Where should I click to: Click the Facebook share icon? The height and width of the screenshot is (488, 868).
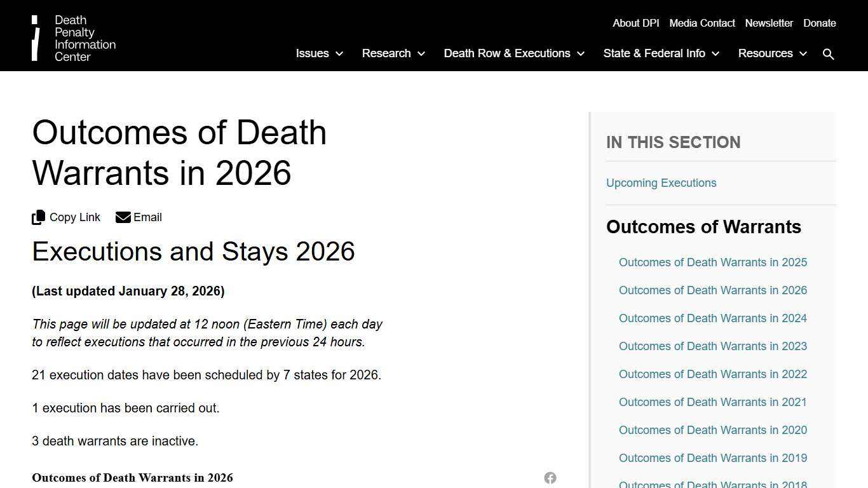(550, 478)
